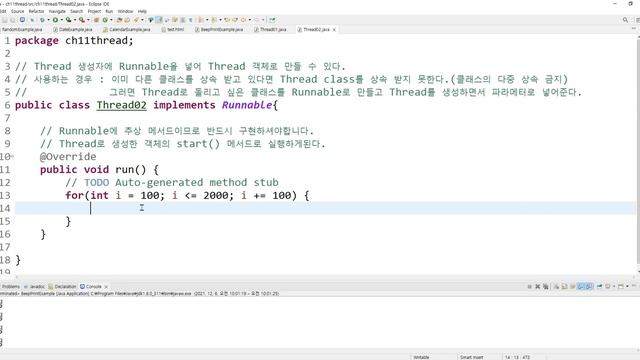Screen dimensions: 640x360
Task: Open the Next Annotation dropdown arrow
Action: [x=207, y=20]
